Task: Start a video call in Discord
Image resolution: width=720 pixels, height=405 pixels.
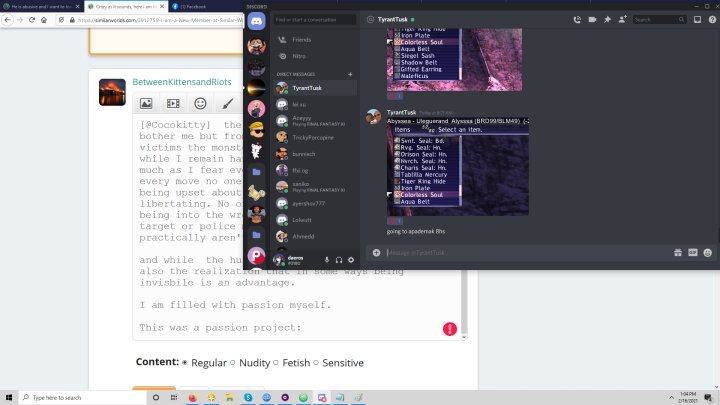Action: (x=592, y=20)
